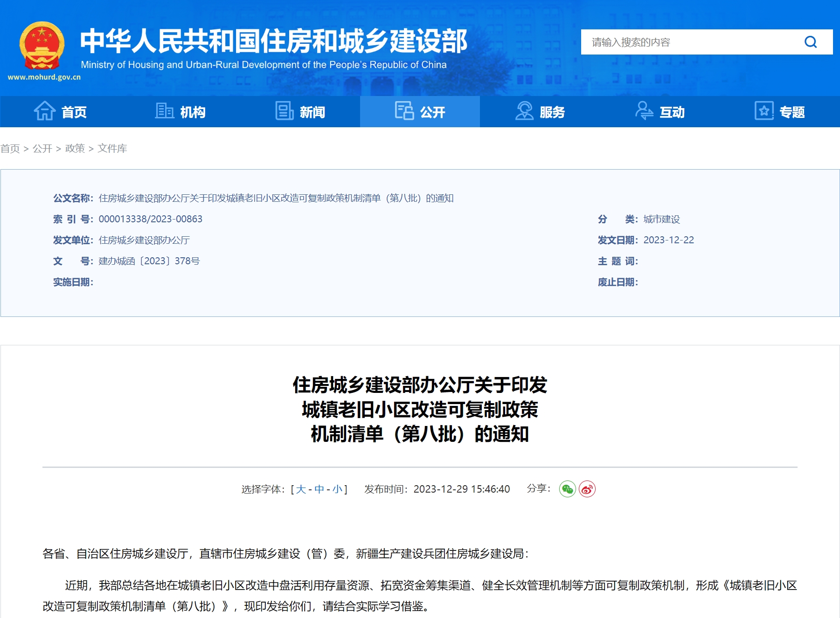
Task: Set font size to 大
Action: click(301, 489)
